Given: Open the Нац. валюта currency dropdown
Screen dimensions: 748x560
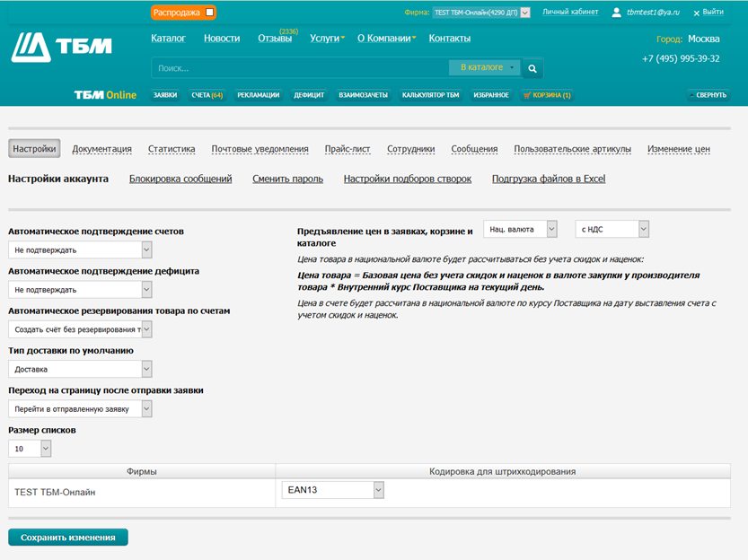Looking at the screenshot, I should (521, 229).
